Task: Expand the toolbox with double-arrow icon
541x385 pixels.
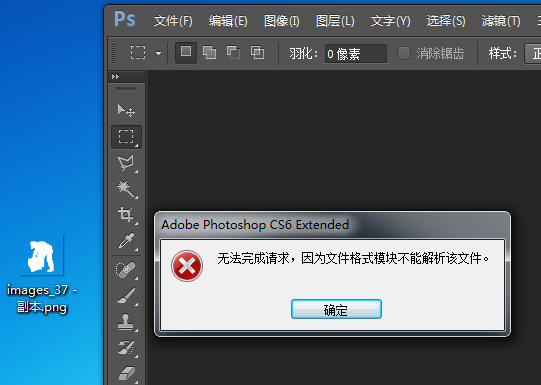Action: [116, 77]
